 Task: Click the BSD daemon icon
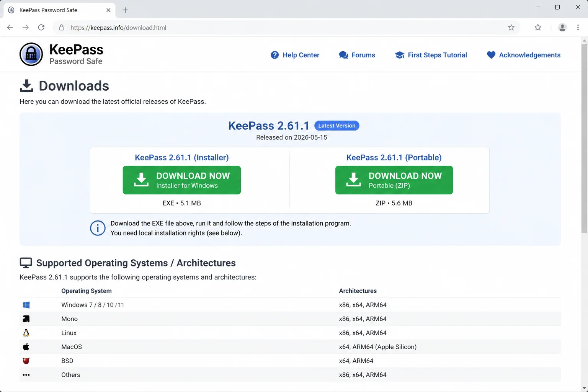click(x=26, y=361)
